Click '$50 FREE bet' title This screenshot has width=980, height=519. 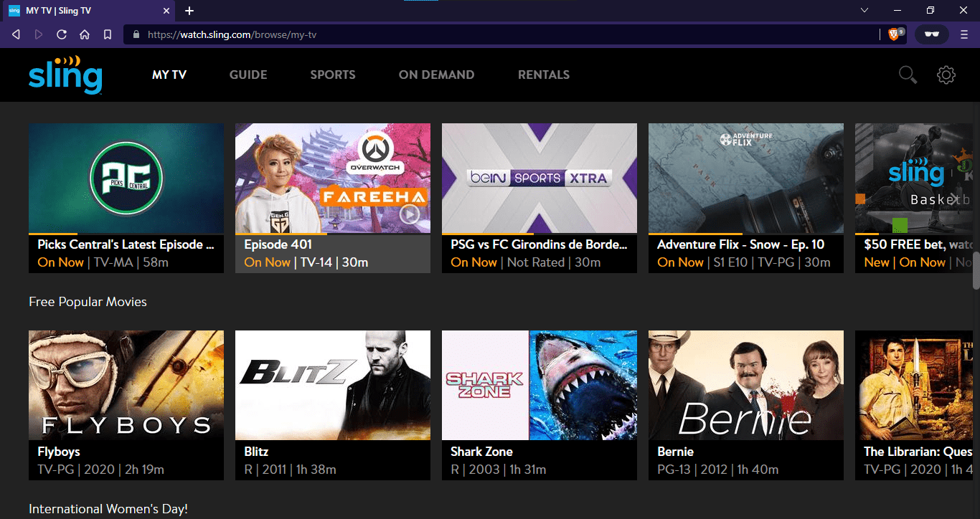(918, 244)
